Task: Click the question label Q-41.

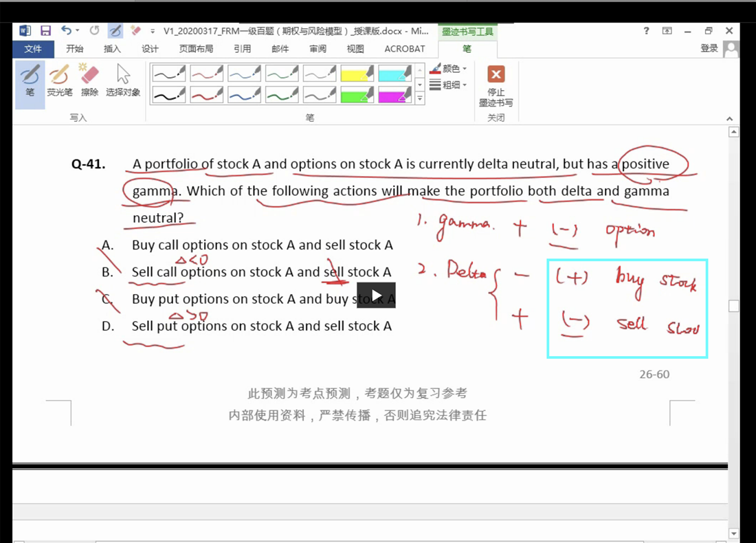Action: click(88, 164)
